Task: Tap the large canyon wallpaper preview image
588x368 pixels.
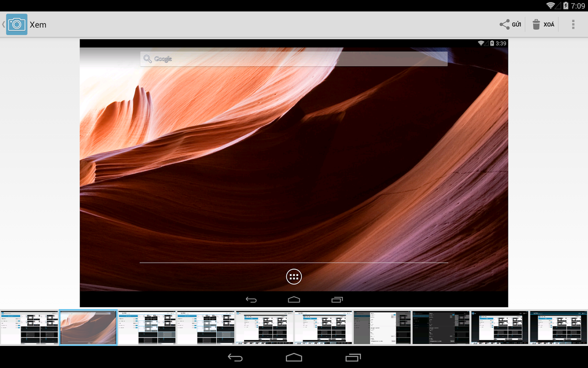Action: tap(294, 173)
